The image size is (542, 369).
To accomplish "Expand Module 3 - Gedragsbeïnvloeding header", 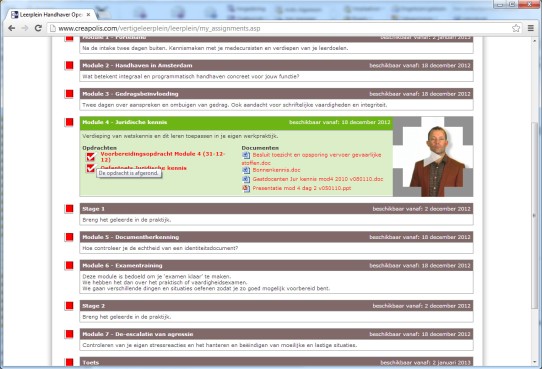I will [x=276, y=94].
